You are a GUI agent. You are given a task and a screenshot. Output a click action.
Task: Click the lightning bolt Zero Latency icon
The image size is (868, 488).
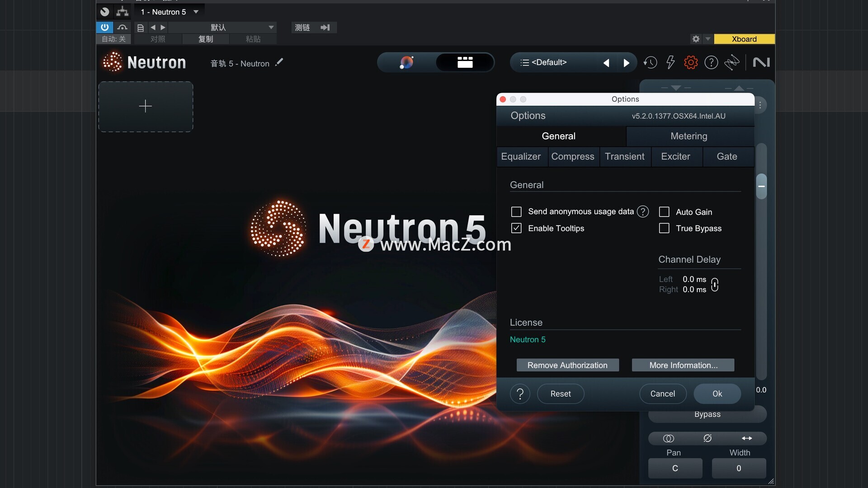point(670,62)
